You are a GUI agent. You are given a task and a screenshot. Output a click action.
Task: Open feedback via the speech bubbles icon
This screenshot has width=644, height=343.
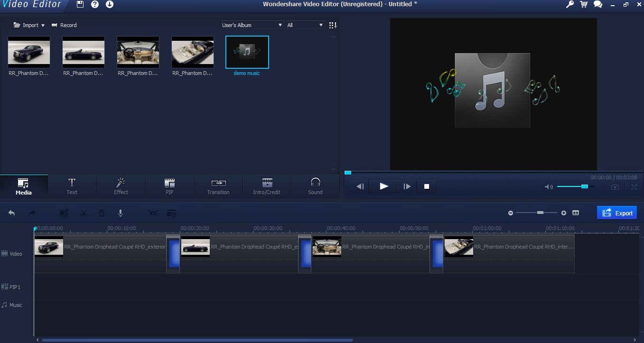point(598,4)
